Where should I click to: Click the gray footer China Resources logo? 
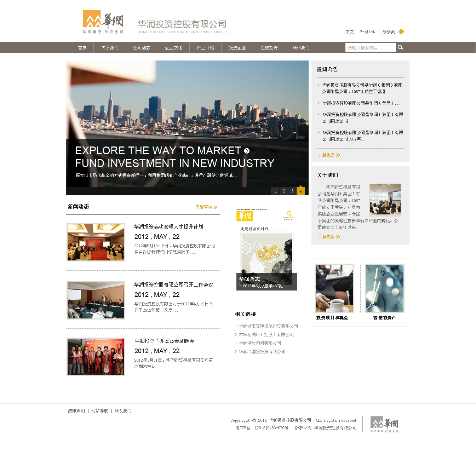click(384, 424)
